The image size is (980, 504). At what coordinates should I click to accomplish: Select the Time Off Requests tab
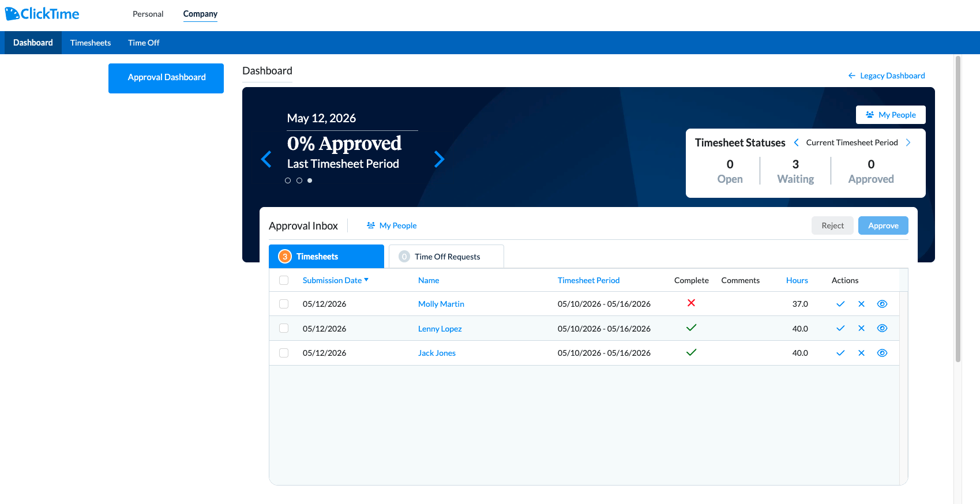point(446,256)
